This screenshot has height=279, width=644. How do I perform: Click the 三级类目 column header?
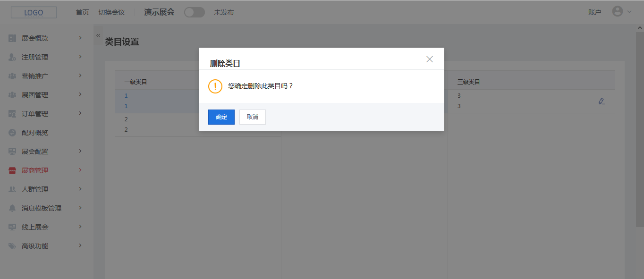(469, 82)
